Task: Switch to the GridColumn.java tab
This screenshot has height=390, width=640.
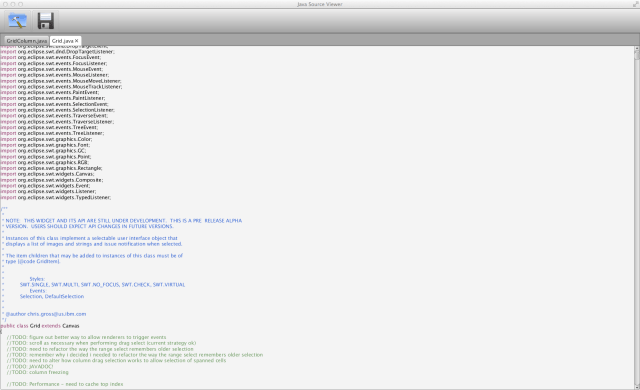Action: click(27, 41)
